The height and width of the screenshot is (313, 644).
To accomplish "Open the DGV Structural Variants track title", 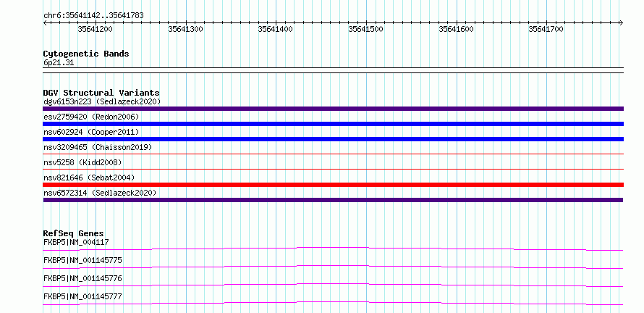I will pyautogui.click(x=101, y=93).
